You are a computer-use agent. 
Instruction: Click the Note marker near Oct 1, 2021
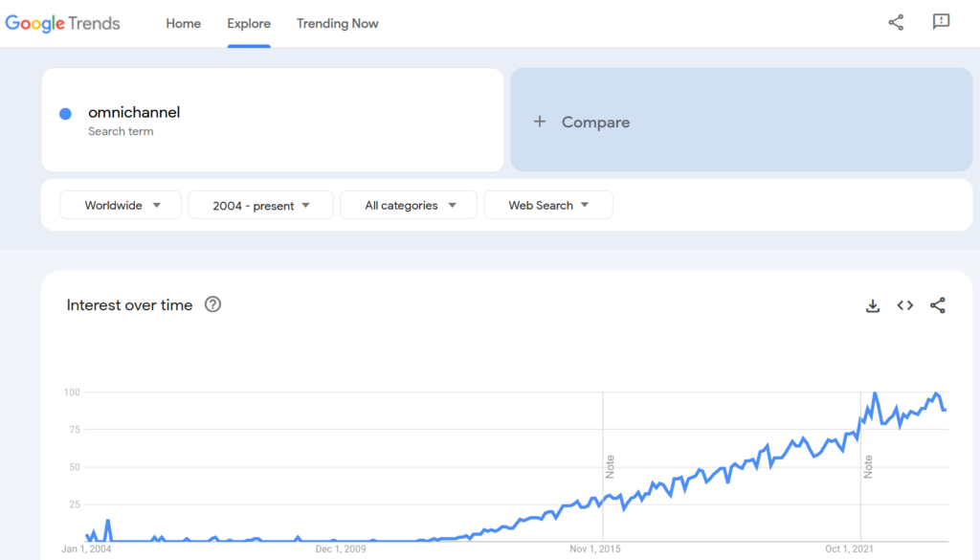tap(868, 466)
